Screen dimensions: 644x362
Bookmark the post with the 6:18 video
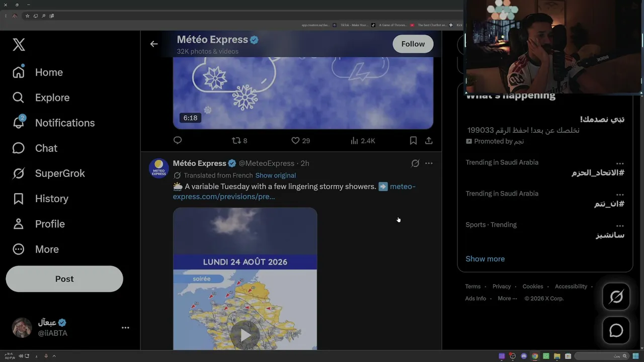click(x=413, y=141)
